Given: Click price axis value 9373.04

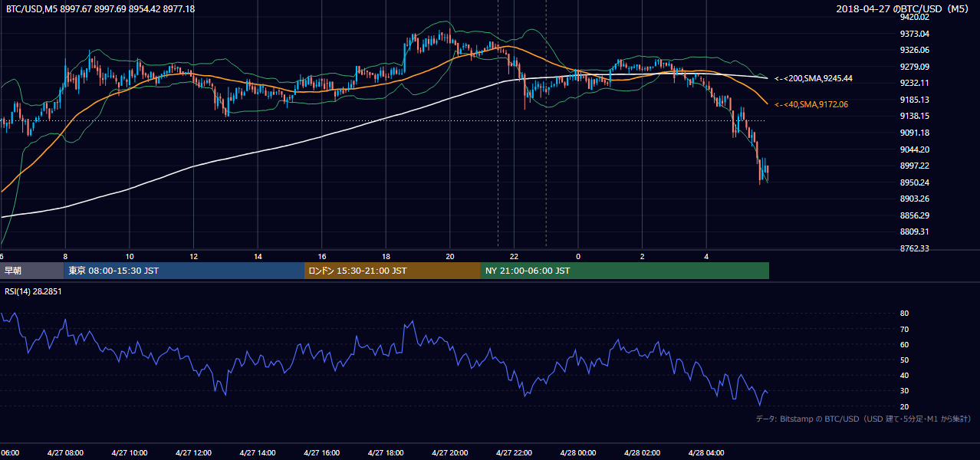Looking at the screenshot, I should click(x=914, y=34).
